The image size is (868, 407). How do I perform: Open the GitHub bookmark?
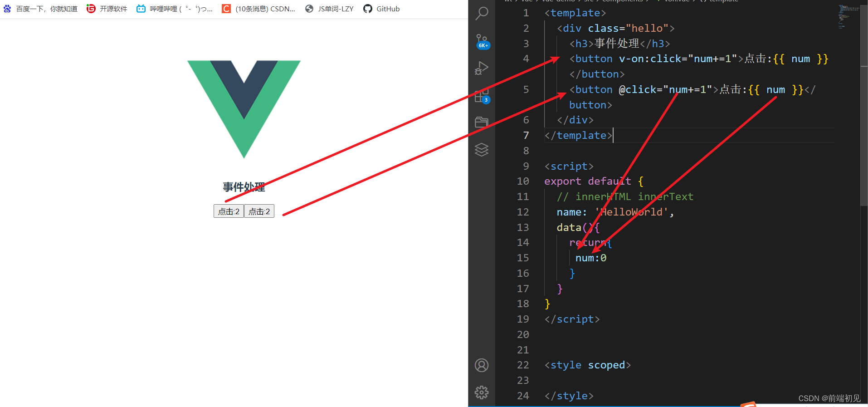click(381, 9)
